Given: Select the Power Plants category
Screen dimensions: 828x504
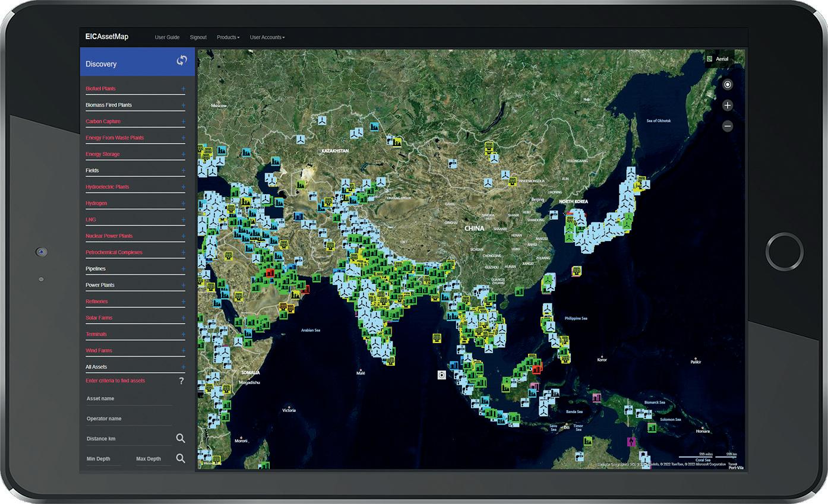Looking at the screenshot, I should [x=100, y=285].
